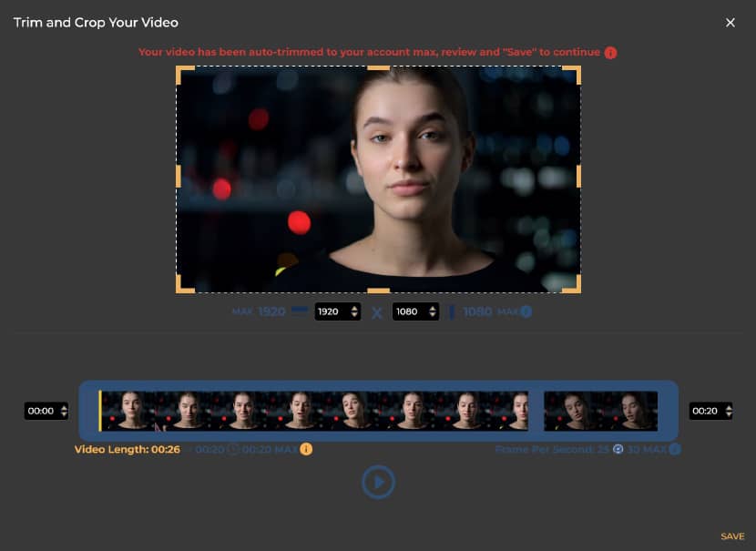
Task: Click the top-left crop corner handle
Action: pos(185,75)
